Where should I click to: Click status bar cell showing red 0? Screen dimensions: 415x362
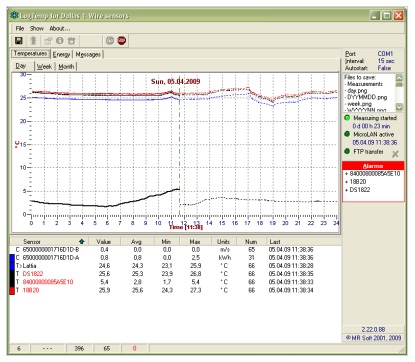[x=134, y=348]
